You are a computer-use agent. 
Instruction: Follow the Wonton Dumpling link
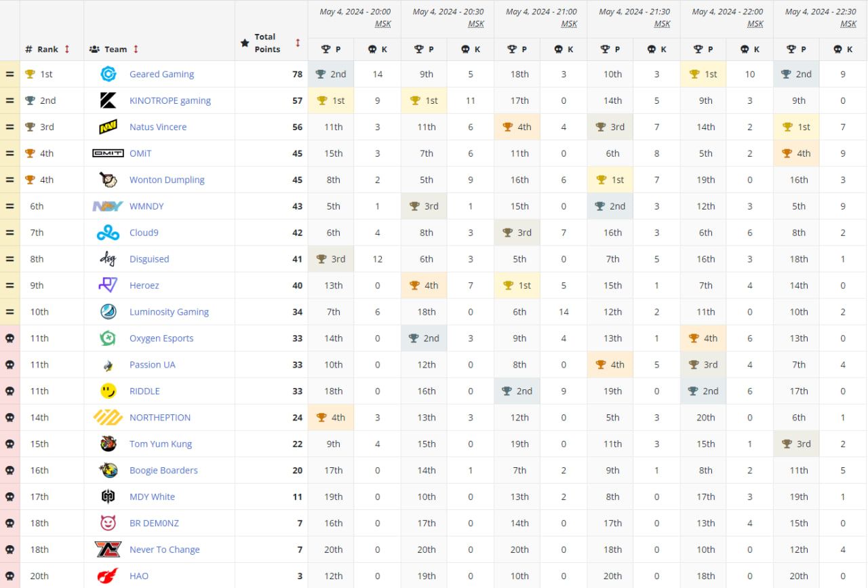tap(167, 180)
